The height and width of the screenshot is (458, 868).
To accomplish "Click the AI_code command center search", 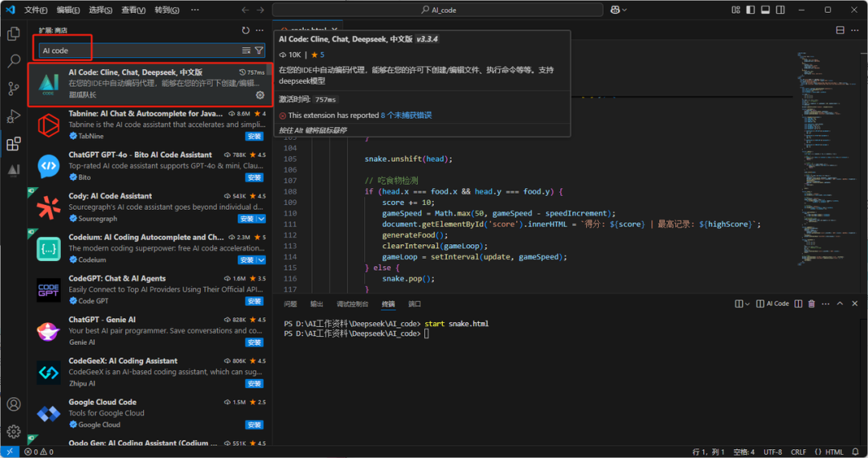I will [437, 10].
